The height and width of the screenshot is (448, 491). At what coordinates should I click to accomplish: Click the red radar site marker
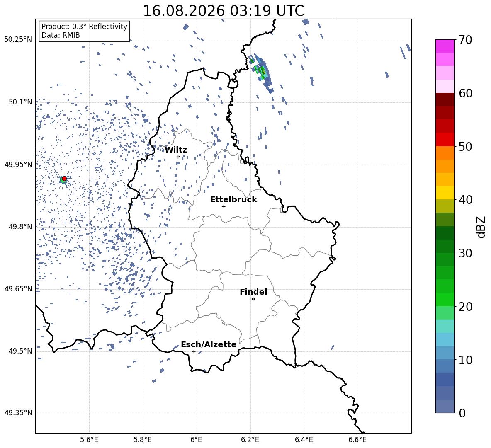click(x=64, y=178)
